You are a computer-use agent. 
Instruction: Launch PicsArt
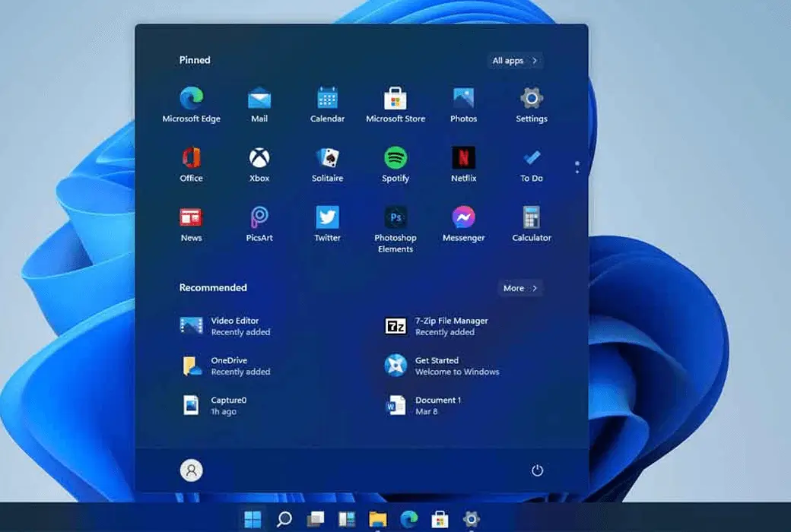pos(259,224)
